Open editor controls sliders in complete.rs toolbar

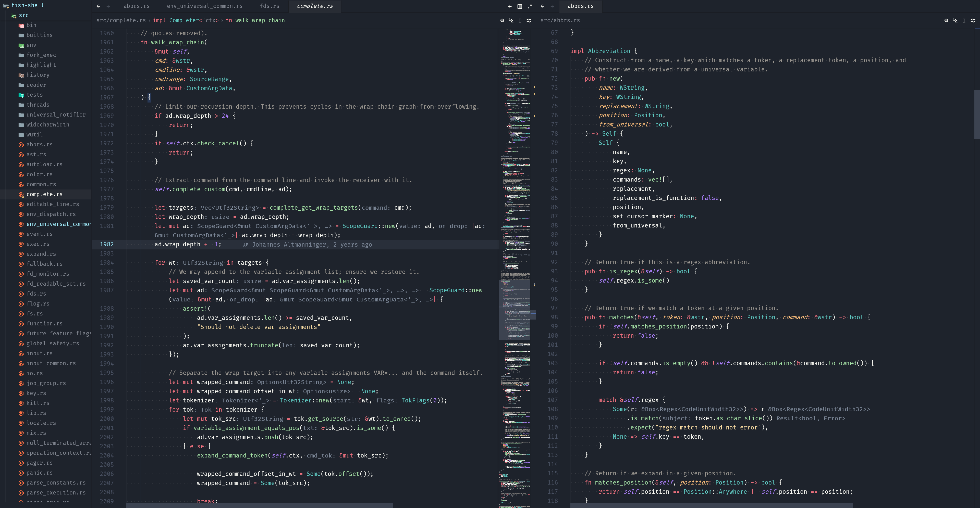click(529, 21)
